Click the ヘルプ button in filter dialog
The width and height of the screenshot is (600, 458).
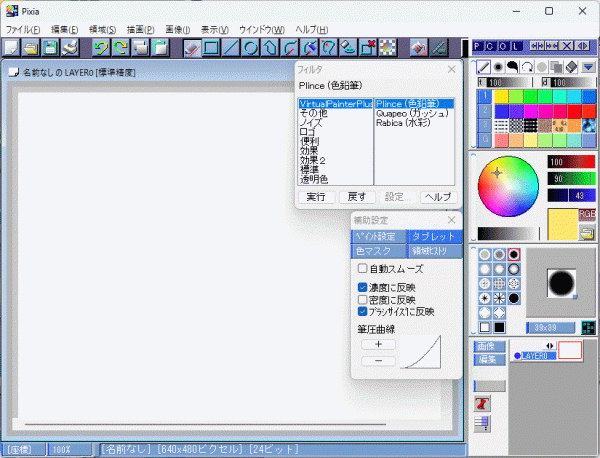pos(438,197)
